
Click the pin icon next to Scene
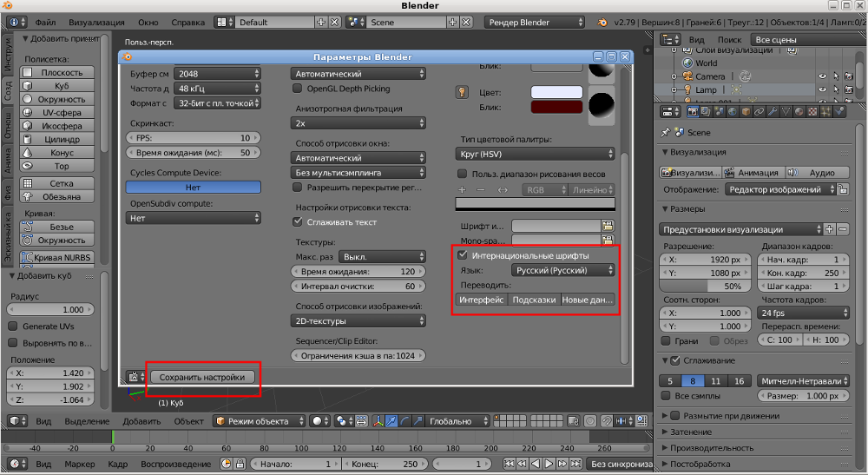(666, 132)
